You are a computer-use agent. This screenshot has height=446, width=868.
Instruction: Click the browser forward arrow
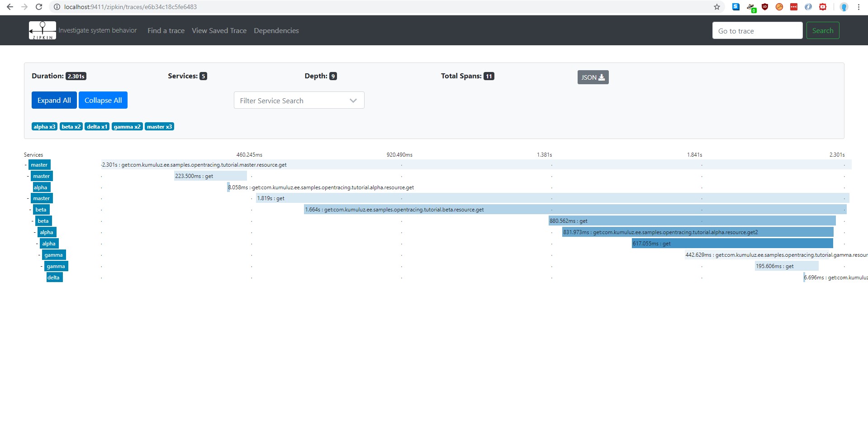(24, 7)
